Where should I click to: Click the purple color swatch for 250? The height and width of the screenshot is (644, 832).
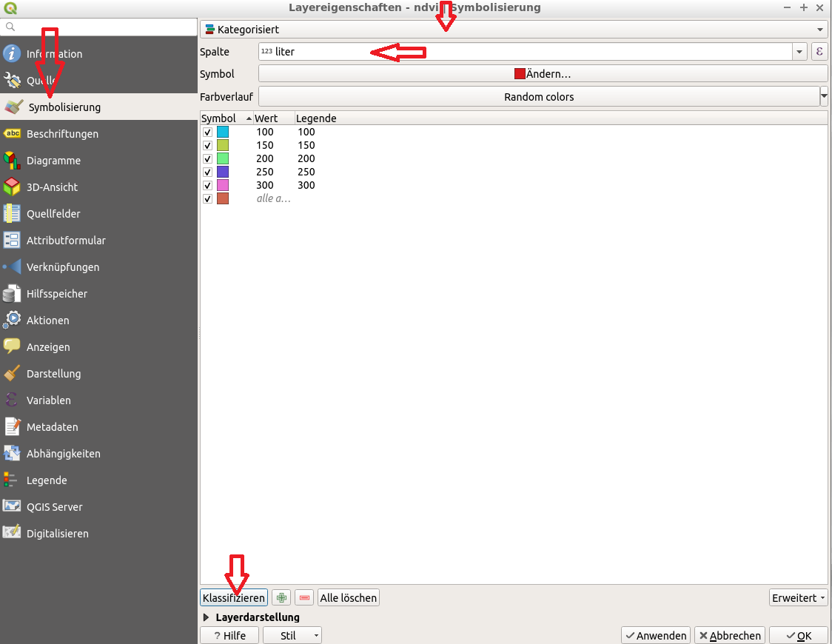(223, 172)
